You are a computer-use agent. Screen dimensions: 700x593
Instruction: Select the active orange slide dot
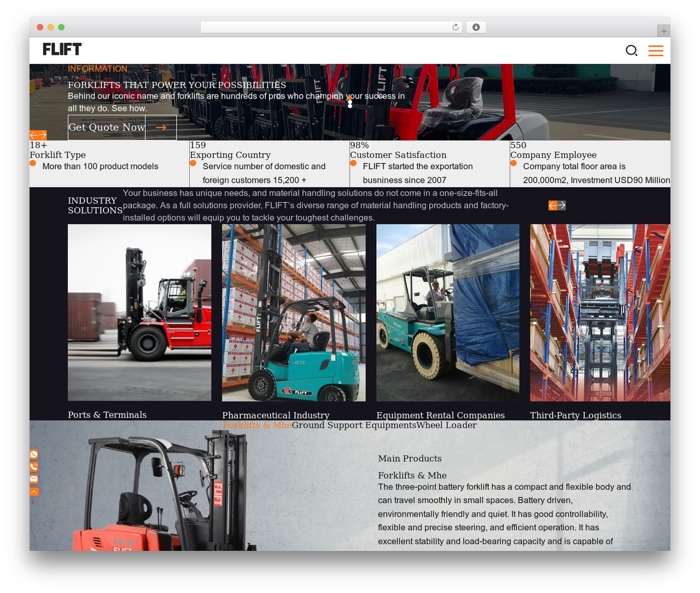350,98
